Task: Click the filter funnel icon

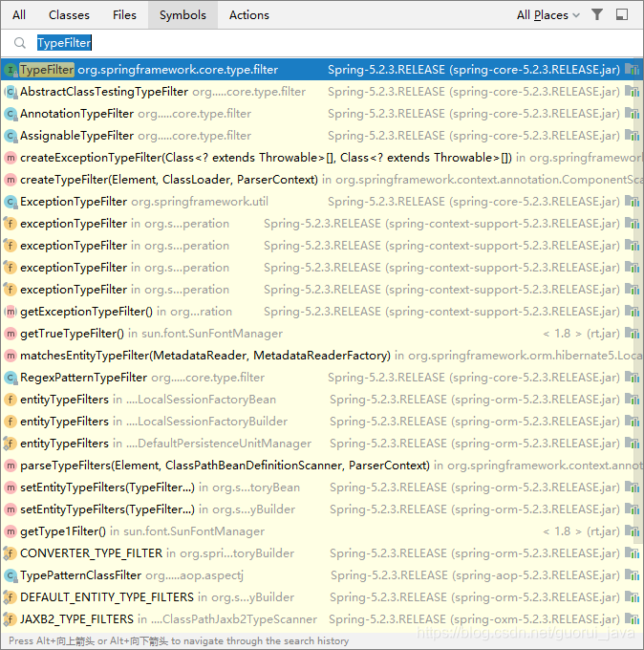Action: pos(597,15)
